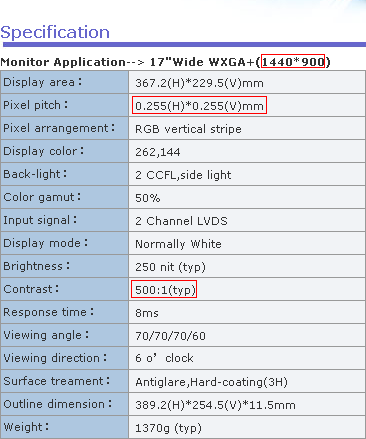The height and width of the screenshot is (439, 366).
Task: Select the 0.255(H)*0.255(V)mm value
Action: coord(199,106)
